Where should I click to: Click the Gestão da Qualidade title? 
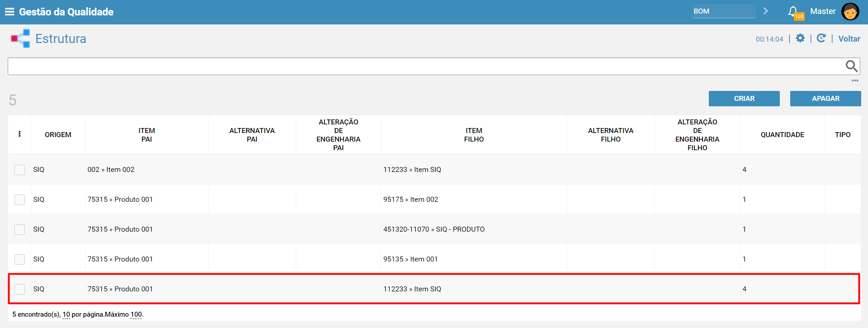(x=66, y=12)
